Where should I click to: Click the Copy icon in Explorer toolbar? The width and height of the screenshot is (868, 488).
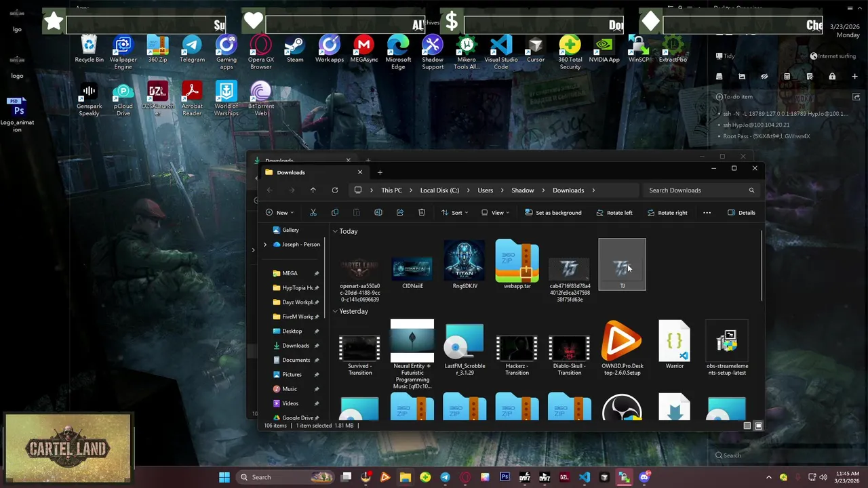pos(335,213)
